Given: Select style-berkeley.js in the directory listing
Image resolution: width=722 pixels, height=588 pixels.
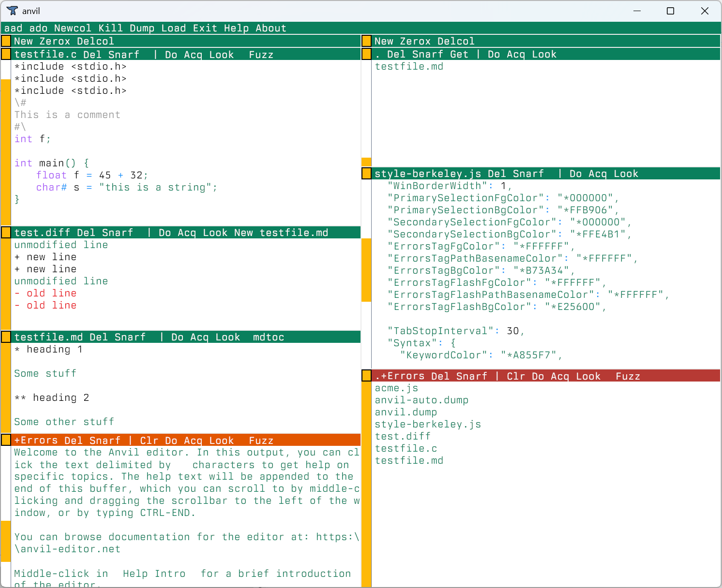Looking at the screenshot, I should 428,424.
